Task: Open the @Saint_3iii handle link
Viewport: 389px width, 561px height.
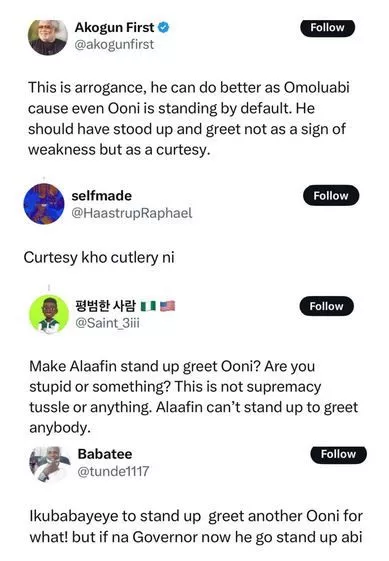Action: [107, 323]
